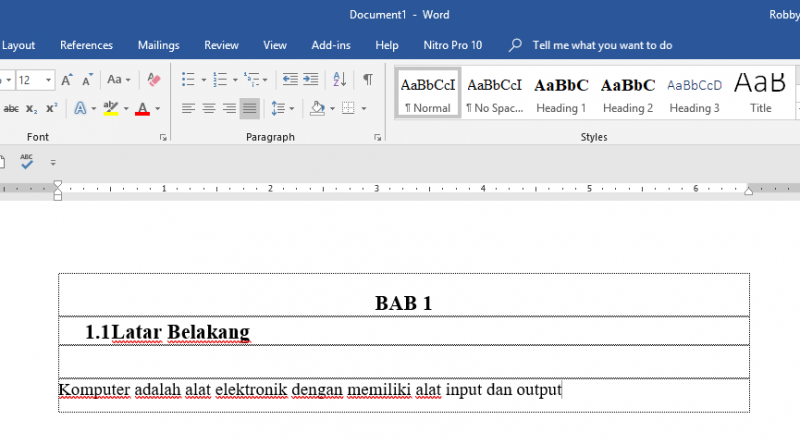
Task: Open the Layout tab
Action: (18, 45)
